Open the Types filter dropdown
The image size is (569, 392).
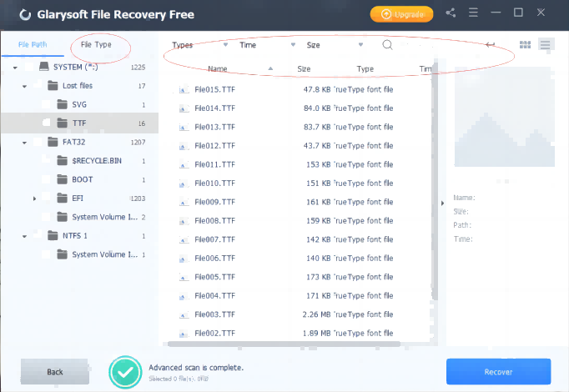pyautogui.click(x=199, y=45)
